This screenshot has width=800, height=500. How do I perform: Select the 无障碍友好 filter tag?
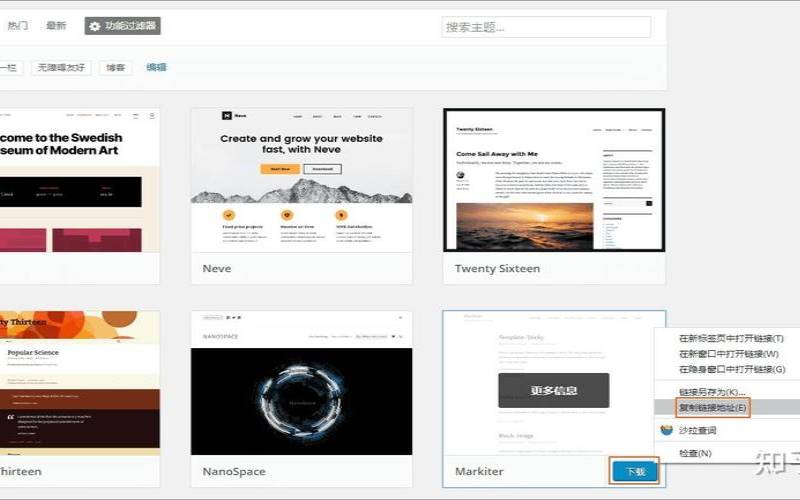(x=61, y=67)
